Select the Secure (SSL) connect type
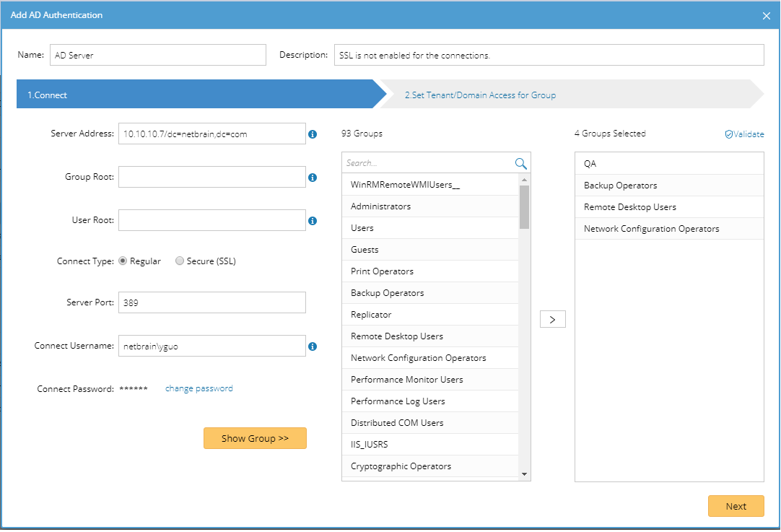The width and height of the screenshot is (781, 532). click(180, 261)
